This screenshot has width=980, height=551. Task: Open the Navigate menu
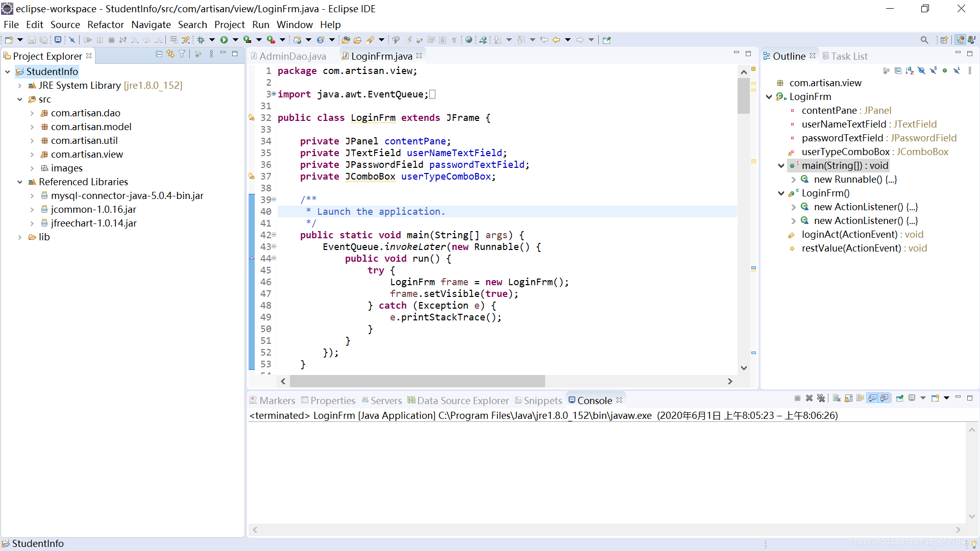[x=151, y=24]
